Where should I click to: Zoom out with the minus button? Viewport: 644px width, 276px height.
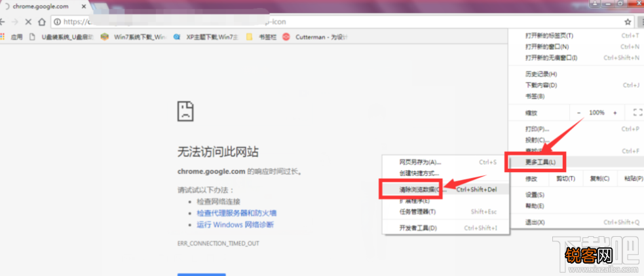point(578,112)
